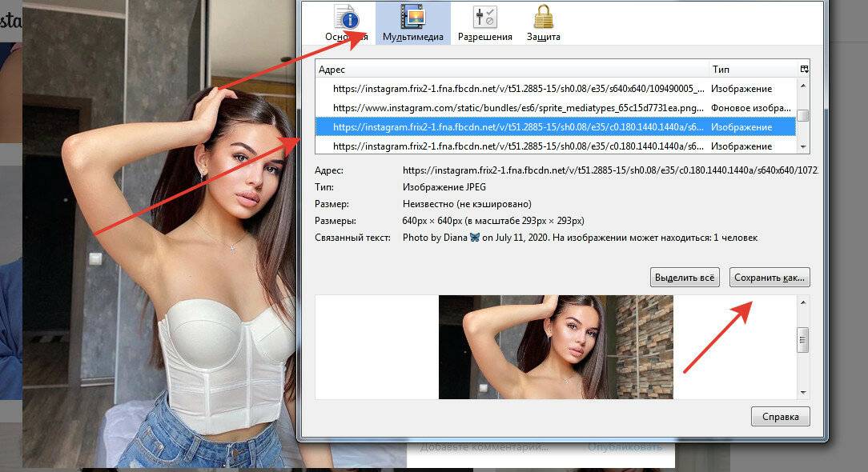Image resolution: width=868 pixels, height=472 pixels.
Task: Select the last image URL row in list
Action: [518, 146]
